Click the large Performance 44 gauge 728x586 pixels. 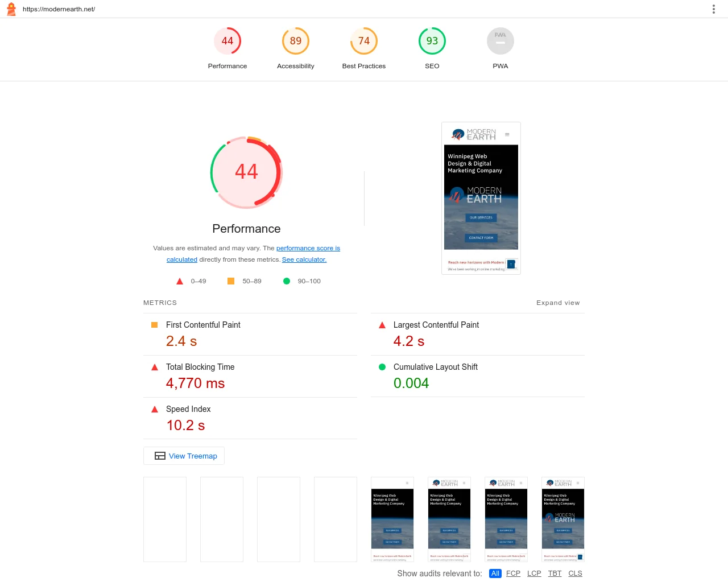[246, 172]
